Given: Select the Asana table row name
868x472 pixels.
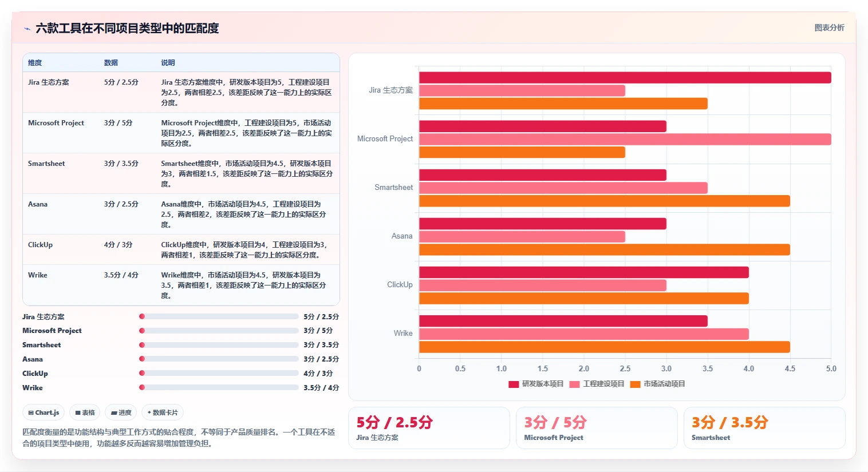Looking at the screenshot, I should (38, 204).
